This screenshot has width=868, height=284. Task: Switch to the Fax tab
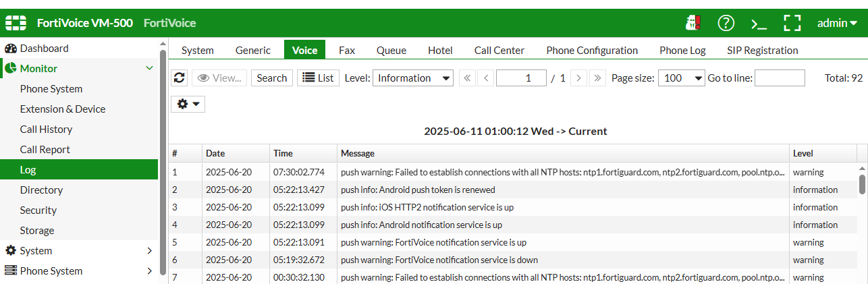coord(347,51)
